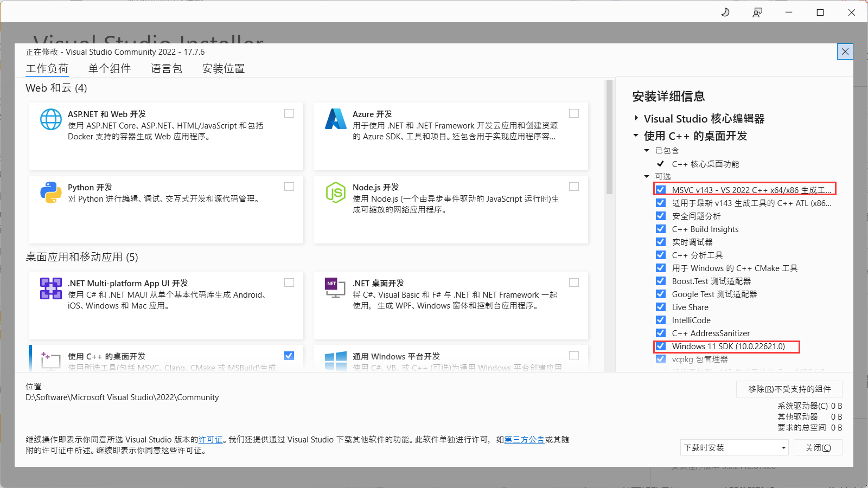Click the Universal Windows Platform icon
The image size is (868, 488).
pyautogui.click(x=336, y=361)
